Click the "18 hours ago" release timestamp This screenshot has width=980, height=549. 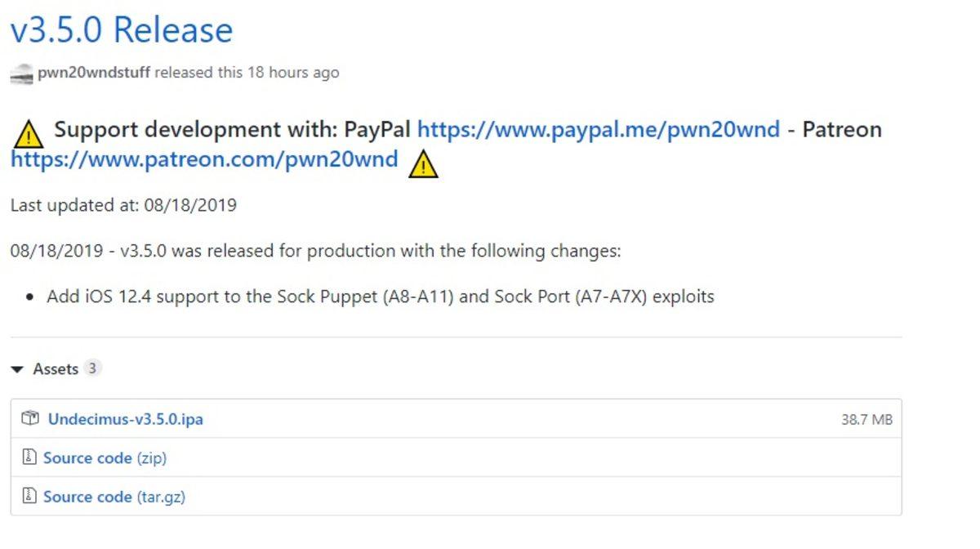click(x=292, y=73)
